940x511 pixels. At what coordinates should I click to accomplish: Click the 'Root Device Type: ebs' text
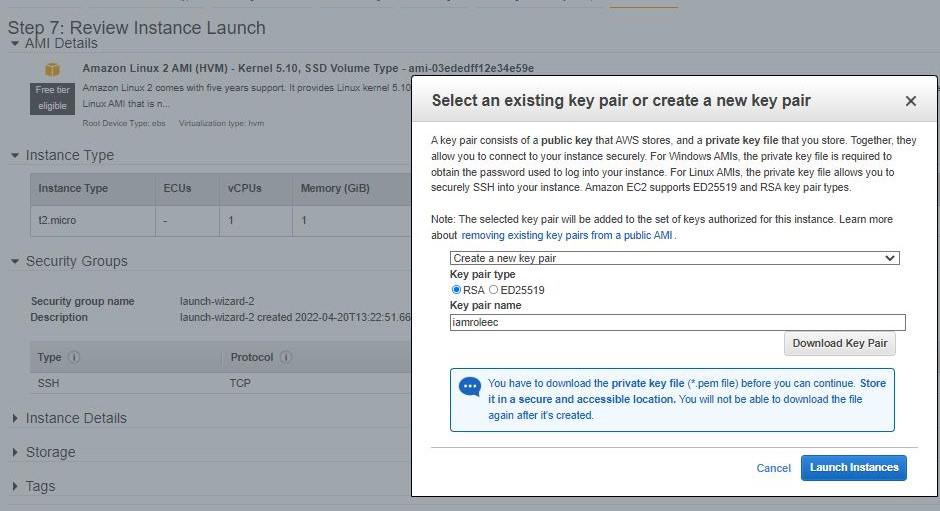click(124, 123)
